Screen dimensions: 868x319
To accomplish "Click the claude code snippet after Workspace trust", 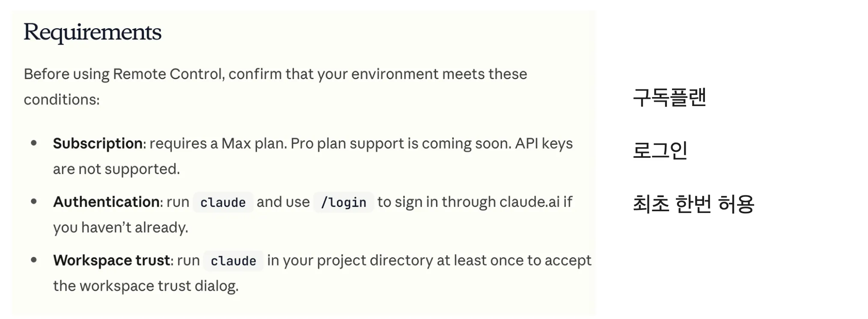I will click(x=233, y=261).
